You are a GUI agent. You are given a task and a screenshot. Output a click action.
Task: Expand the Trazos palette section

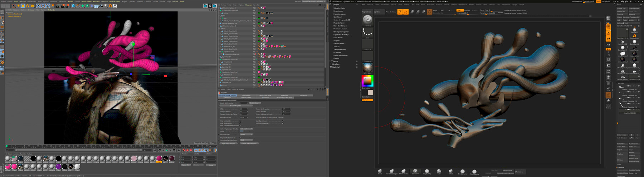coord(335,61)
